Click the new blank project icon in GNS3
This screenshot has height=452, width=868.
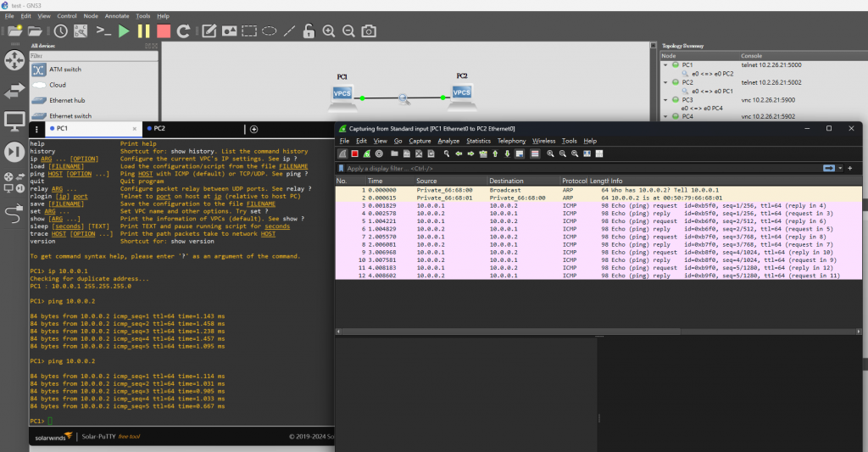pos(15,31)
